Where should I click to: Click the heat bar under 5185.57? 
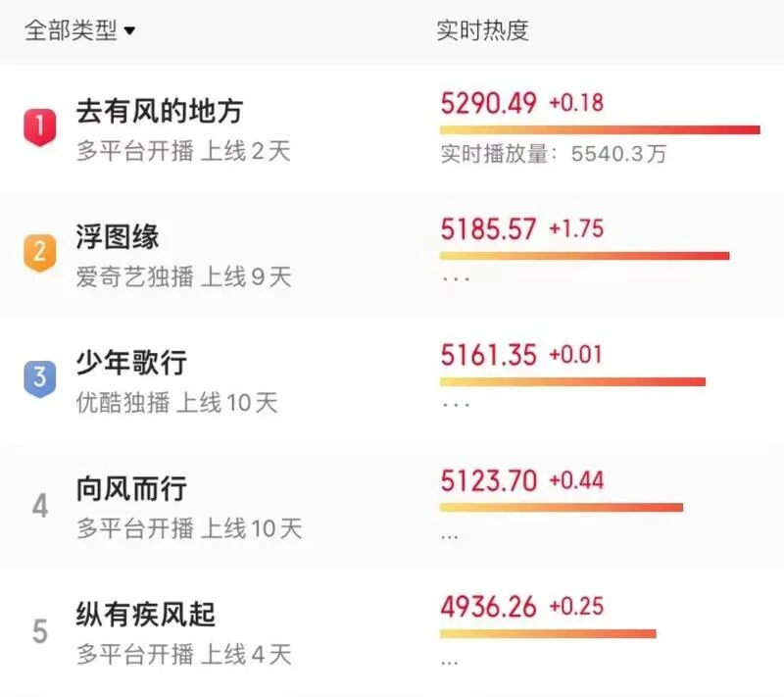(584, 256)
